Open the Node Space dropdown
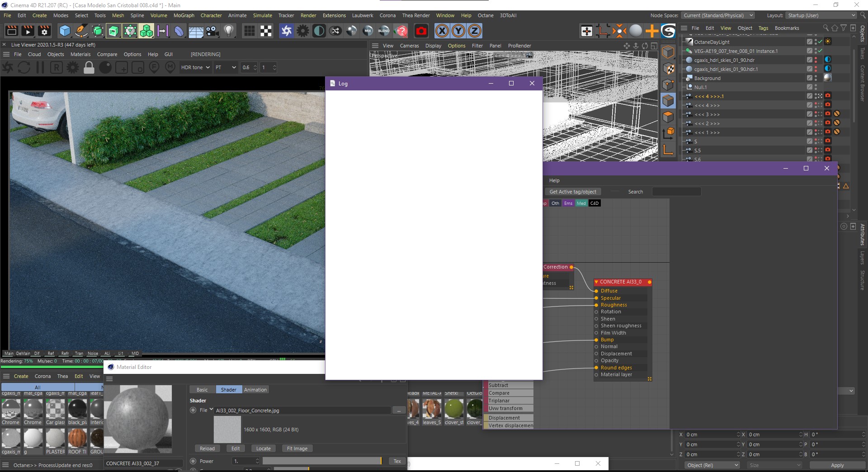The height and width of the screenshot is (472, 868). pos(718,15)
